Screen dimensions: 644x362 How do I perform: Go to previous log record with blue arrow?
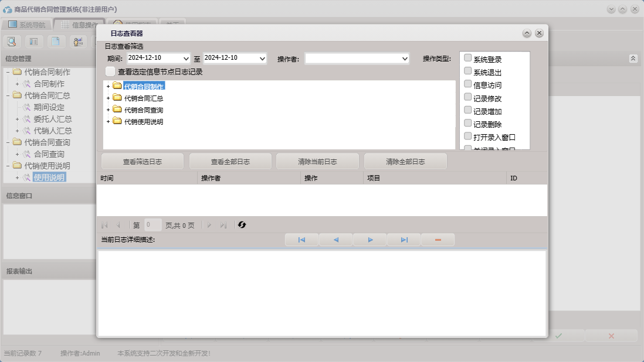pyautogui.click(x=335, y=240)
